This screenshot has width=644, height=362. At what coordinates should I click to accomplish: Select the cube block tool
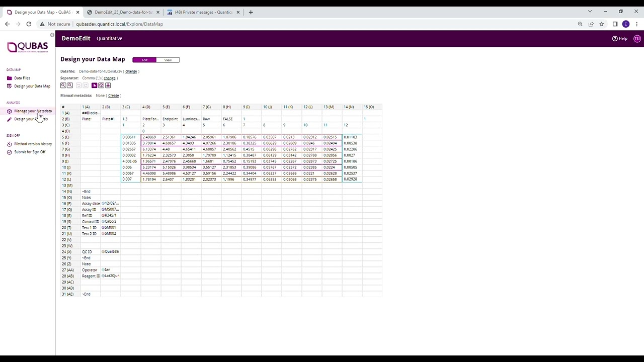click(101, 85)
